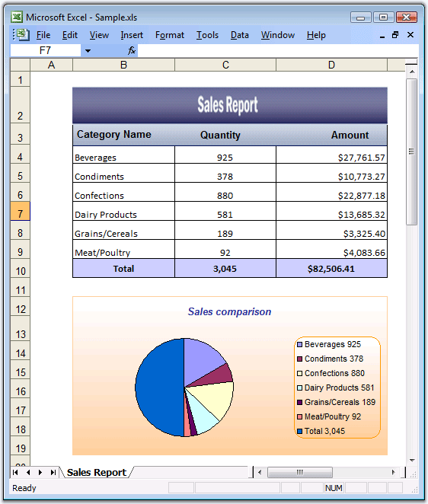This screenshot has width=428, height=504.
Task: Click the Sales comparison chart title
Action: (x=229, y=311)
